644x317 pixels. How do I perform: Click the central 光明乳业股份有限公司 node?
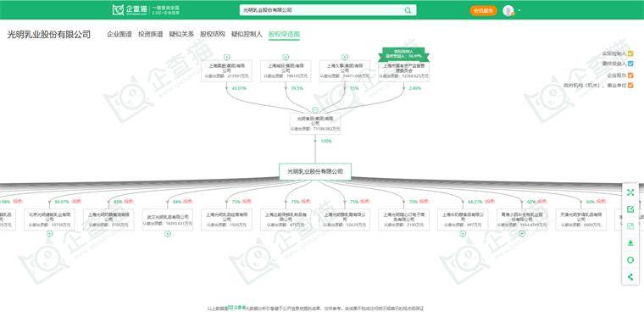(315, 171)
